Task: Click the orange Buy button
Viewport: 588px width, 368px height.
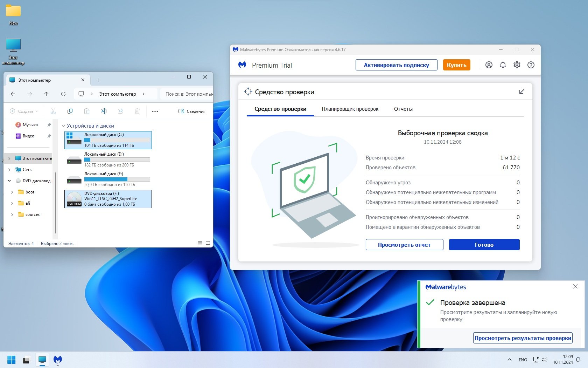Action: 456,65
